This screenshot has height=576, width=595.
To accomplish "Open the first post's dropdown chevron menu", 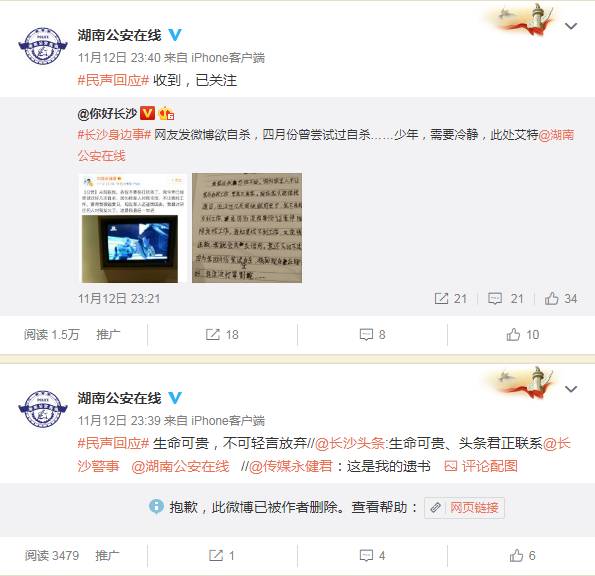I will pyautogui.click(x=571, y=26).
